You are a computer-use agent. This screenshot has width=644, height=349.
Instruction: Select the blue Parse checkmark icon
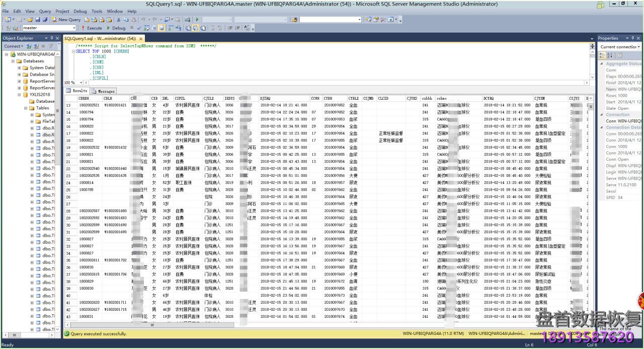[x=139, y=28]
